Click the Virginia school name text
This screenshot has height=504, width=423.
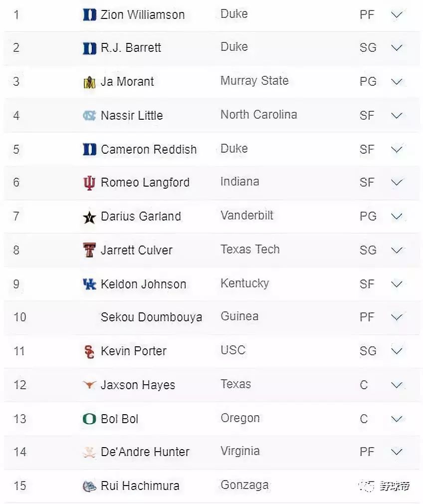240,451
